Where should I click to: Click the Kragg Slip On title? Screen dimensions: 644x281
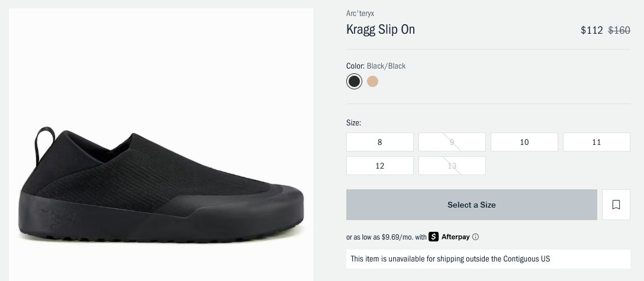[381, 30]
